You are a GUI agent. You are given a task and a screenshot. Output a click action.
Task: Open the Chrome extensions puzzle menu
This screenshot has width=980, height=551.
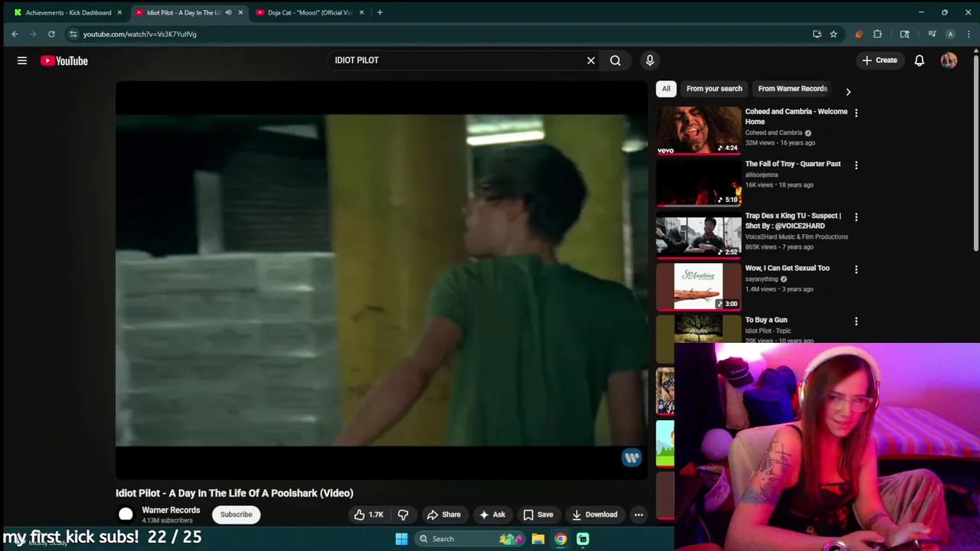tap(877, 34)
